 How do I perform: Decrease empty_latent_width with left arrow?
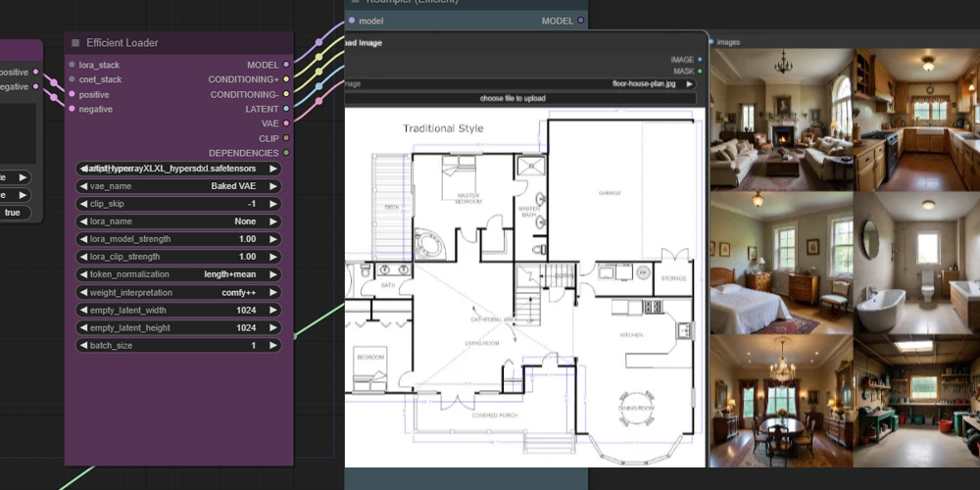[83, 310]
